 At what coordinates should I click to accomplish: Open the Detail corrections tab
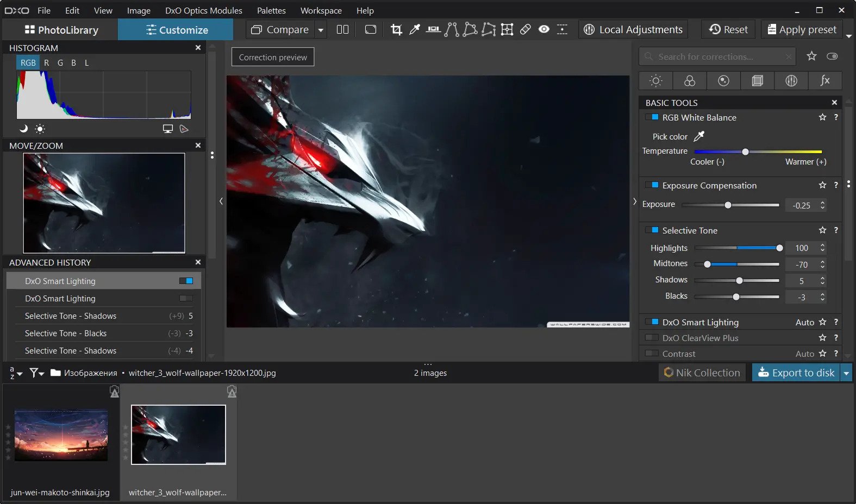click(x=723, y=81)
